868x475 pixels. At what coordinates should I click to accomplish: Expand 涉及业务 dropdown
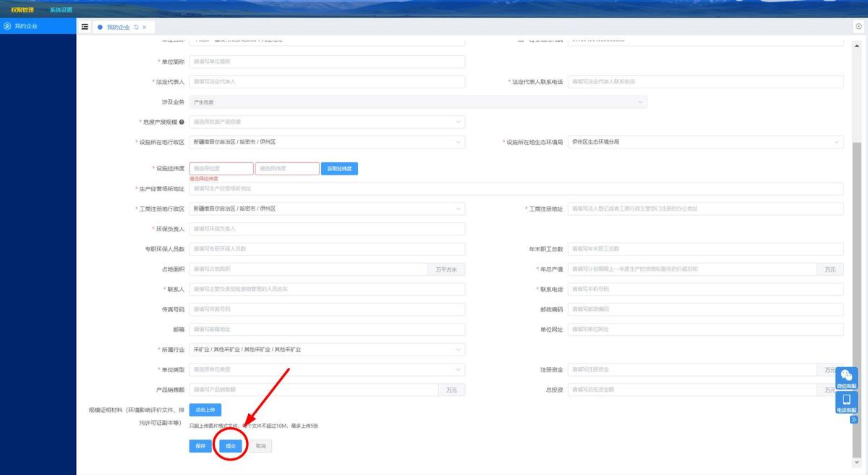[418, 102]
